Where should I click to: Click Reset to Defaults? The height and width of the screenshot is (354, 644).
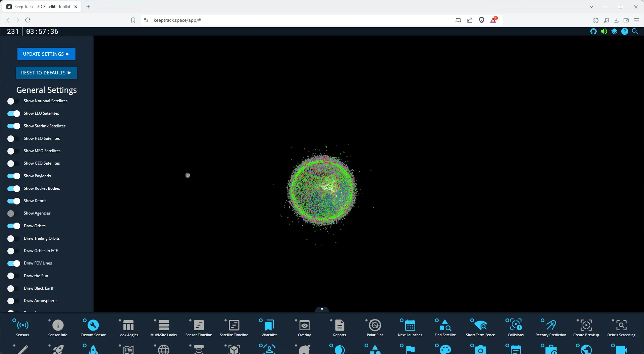point(46,73)
